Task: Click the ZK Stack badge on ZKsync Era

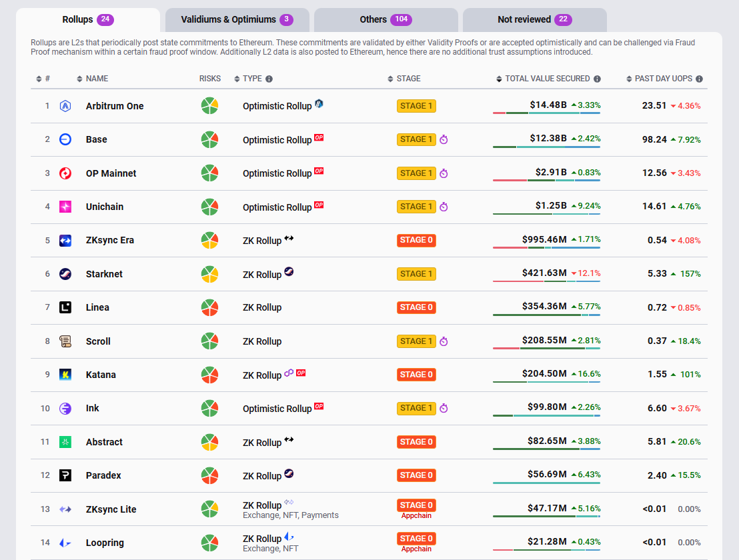Action: [x=289, y=238]
